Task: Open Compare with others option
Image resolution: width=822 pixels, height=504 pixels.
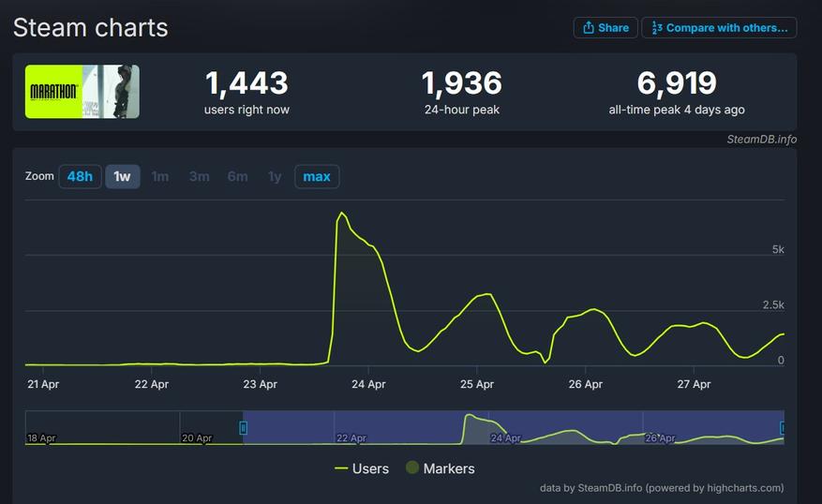Action: pyautogui.click(x=719, y=28)
